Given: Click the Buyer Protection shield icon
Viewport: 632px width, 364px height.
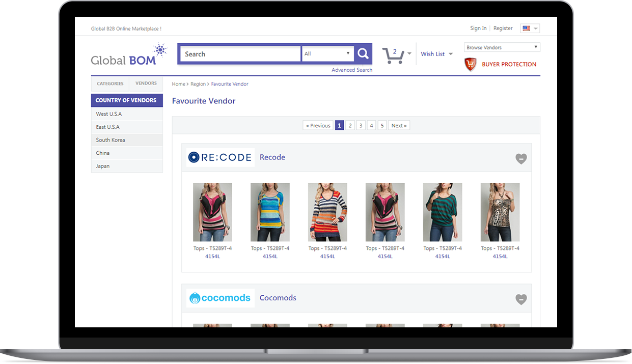Looking at the screenshot, I should pyautogui.click(x=470, y=64).
